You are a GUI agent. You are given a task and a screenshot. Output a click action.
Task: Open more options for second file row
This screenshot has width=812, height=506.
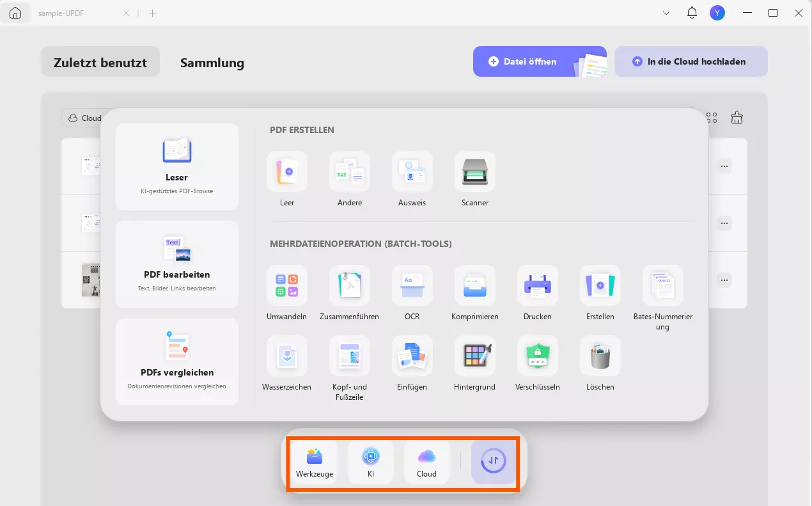click(724, 223)
